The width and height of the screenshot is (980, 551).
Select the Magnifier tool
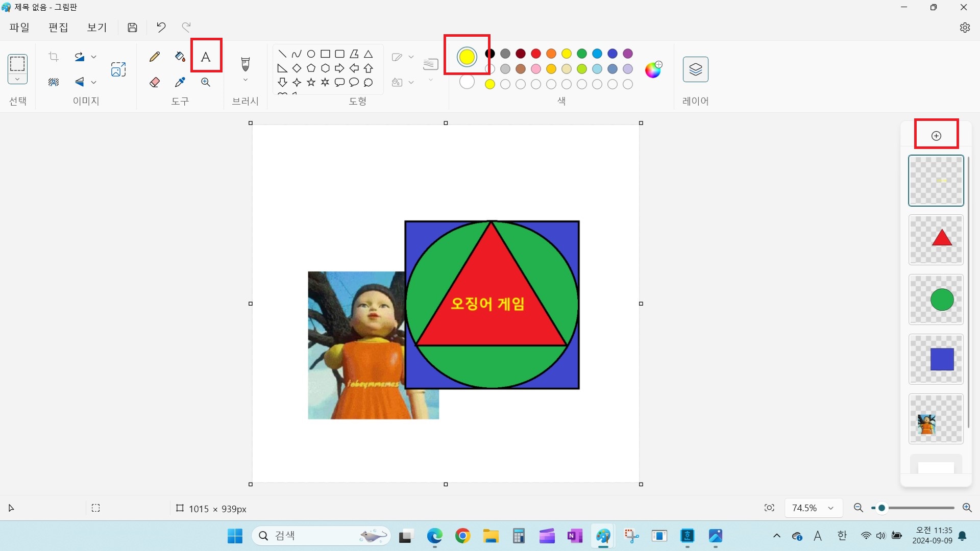click(206, 82)
